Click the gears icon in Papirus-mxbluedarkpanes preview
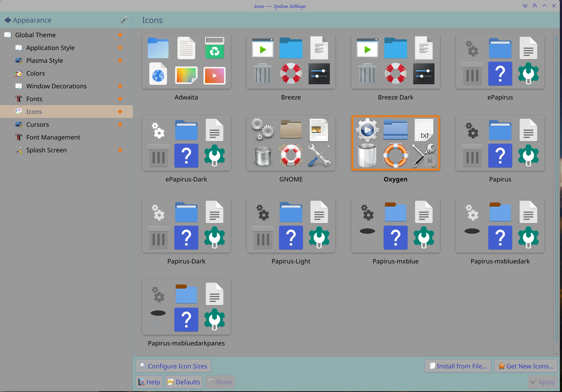 click(158, 294)
